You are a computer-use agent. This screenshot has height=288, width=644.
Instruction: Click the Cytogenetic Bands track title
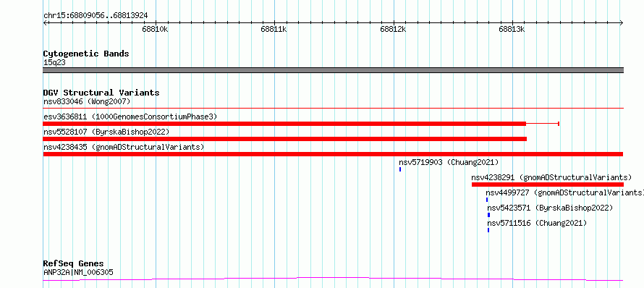pos(86,54)
